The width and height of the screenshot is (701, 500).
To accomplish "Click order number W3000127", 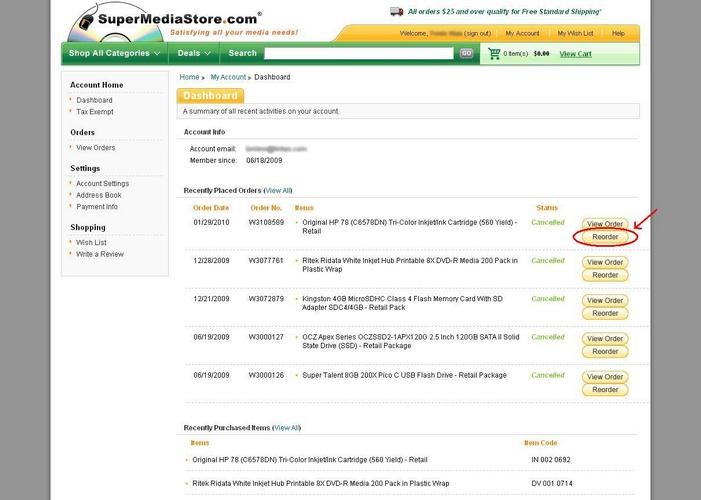I will (x=266, y=337).
